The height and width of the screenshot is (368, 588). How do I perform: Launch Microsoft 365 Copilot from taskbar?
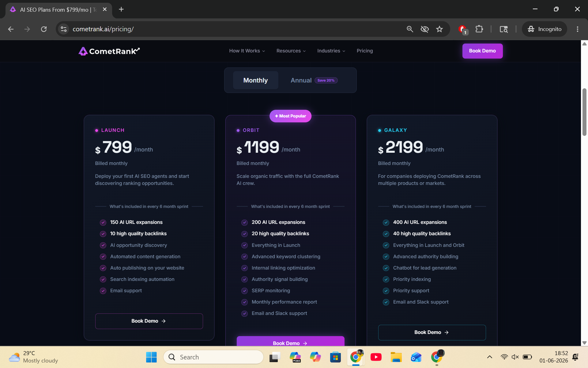[x=295, y=357]
